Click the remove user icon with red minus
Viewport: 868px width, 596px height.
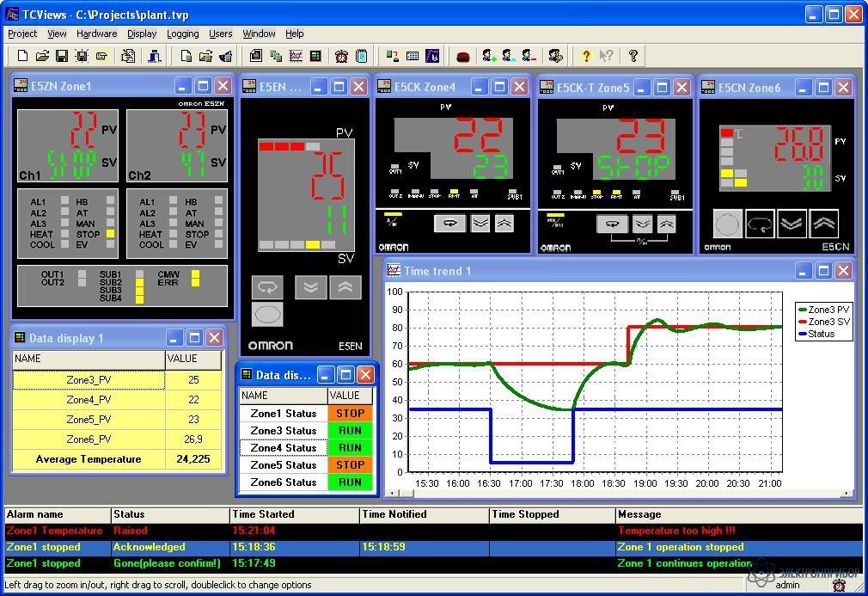(529, 56)
